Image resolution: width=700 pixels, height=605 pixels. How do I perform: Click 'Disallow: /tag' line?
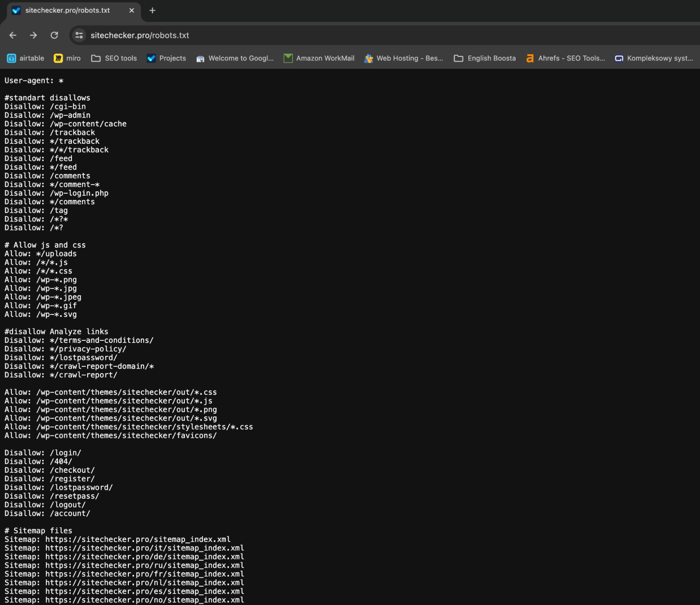[36, 211]
